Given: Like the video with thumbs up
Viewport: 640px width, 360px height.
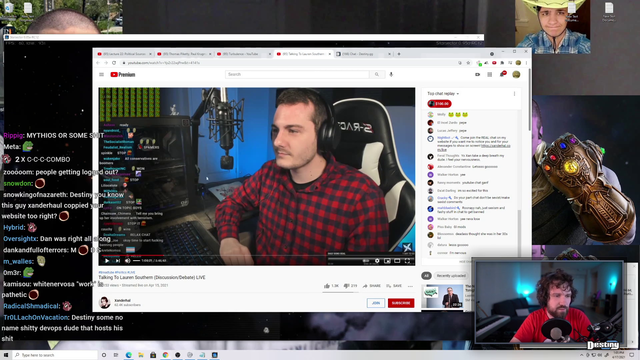Looking at the screenshot, I should (x=331, y=286).
